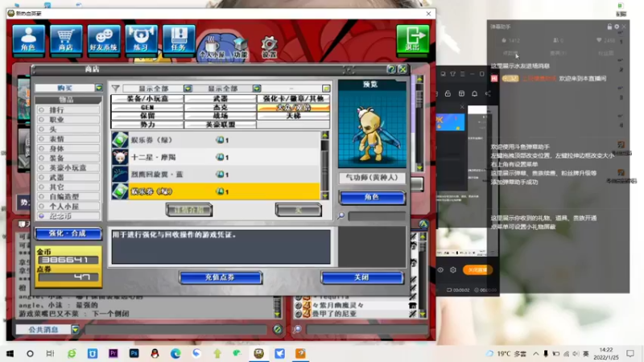Click the gear icon in 弹幕助手 window
Viewport: 644px width, 362px height.
pyautogui.click(x=617, y=27)
